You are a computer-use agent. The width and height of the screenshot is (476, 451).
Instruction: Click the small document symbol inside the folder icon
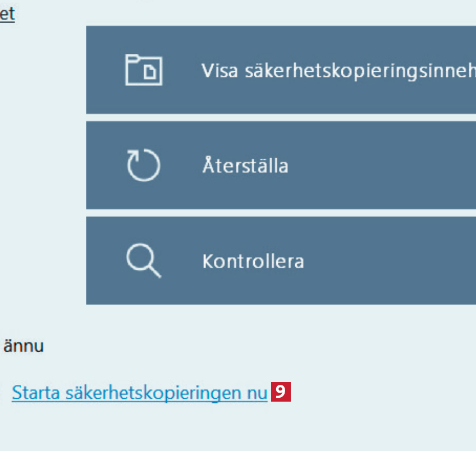click(x=152, y=73)
